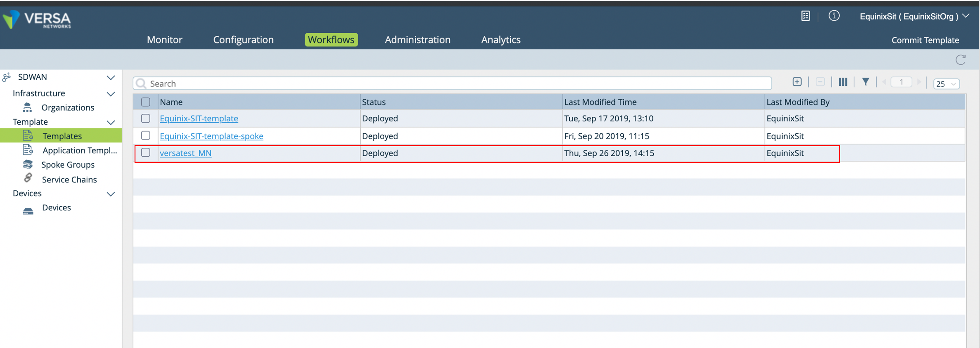Click the Deployed status of versatest_MN
The height and width of the screenshot is (348, 980).
tap(380, 153)
